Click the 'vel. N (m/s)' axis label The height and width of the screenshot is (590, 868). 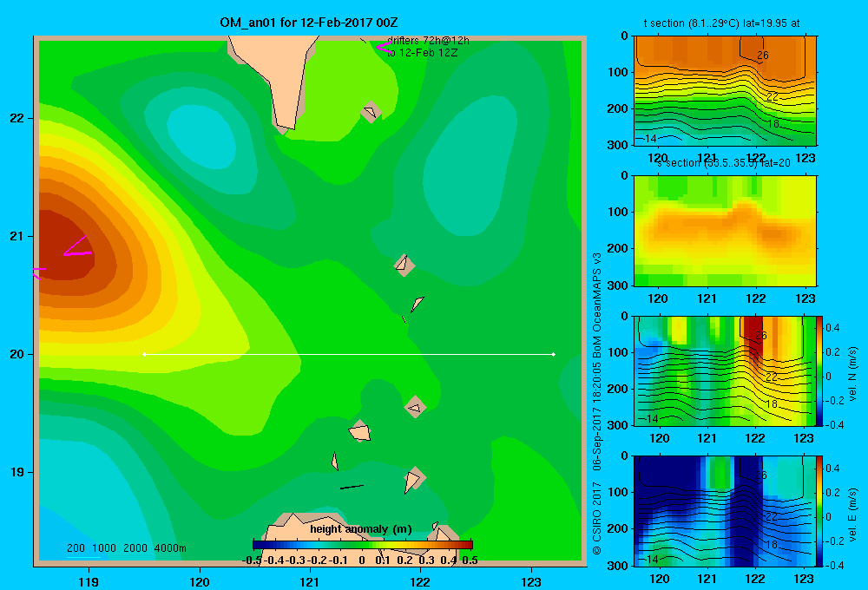coord(852,374)
